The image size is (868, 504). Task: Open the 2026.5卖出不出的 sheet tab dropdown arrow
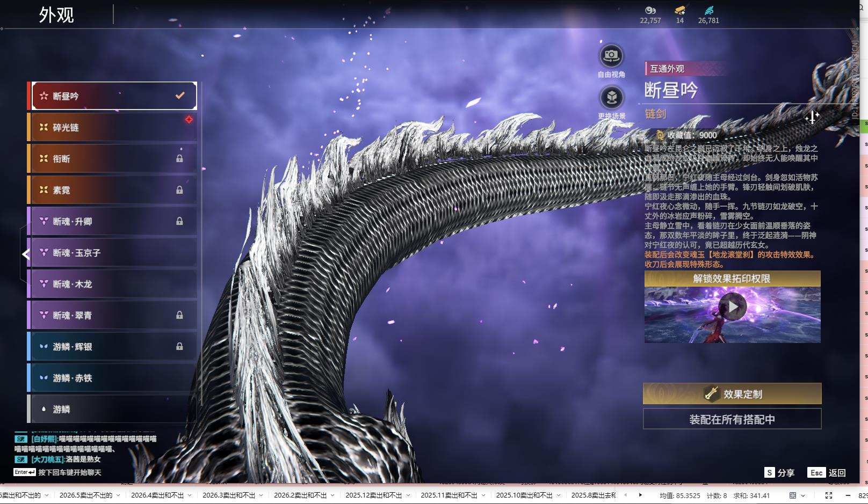(x=118, y=495)
